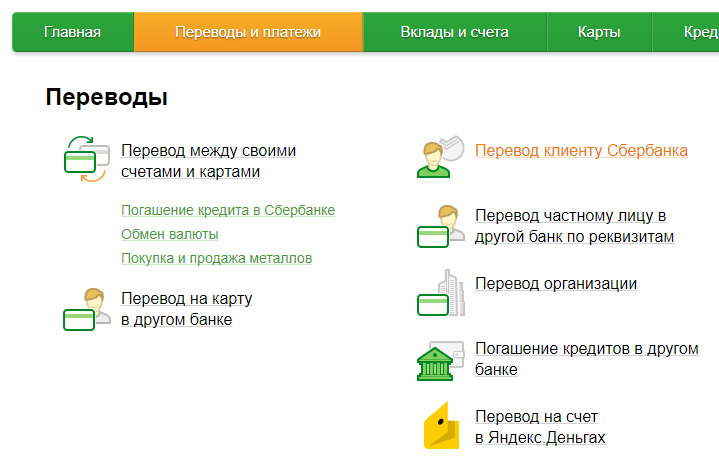Click the yellow Yandex Money wallet icon
This screenshot has width=719, height=469.
pos(441,425)
